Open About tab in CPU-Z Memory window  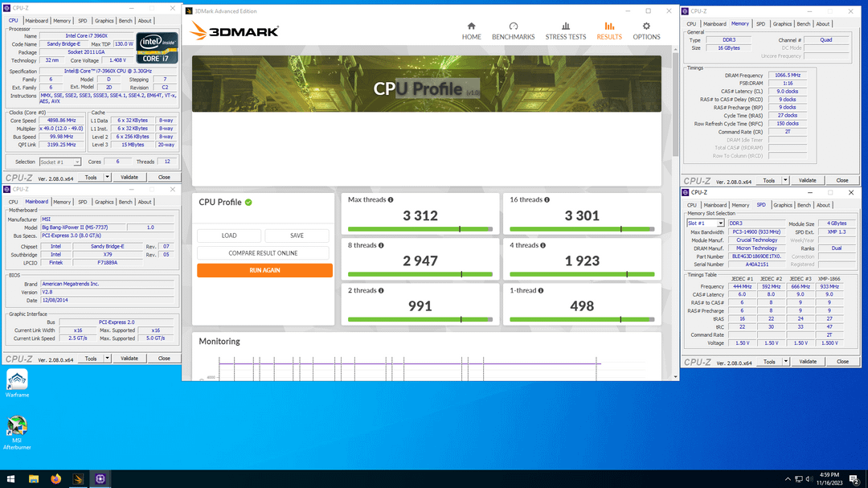click(x=823, y=24)
